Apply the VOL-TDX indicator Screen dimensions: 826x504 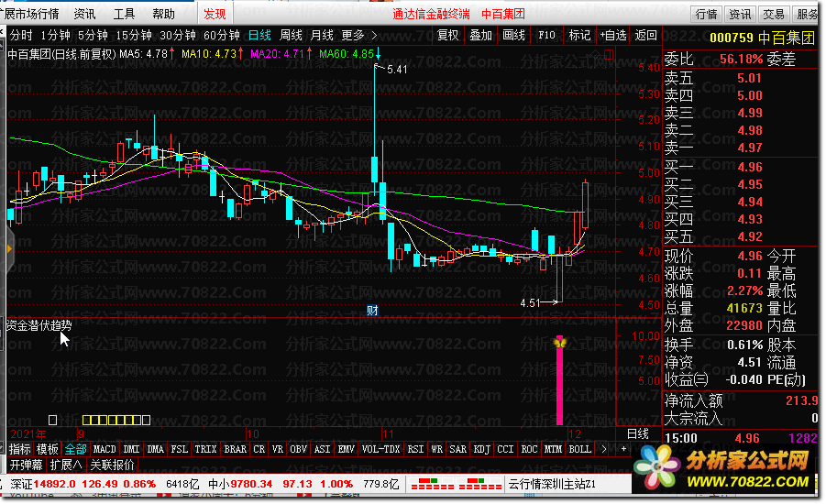(380, 449)
